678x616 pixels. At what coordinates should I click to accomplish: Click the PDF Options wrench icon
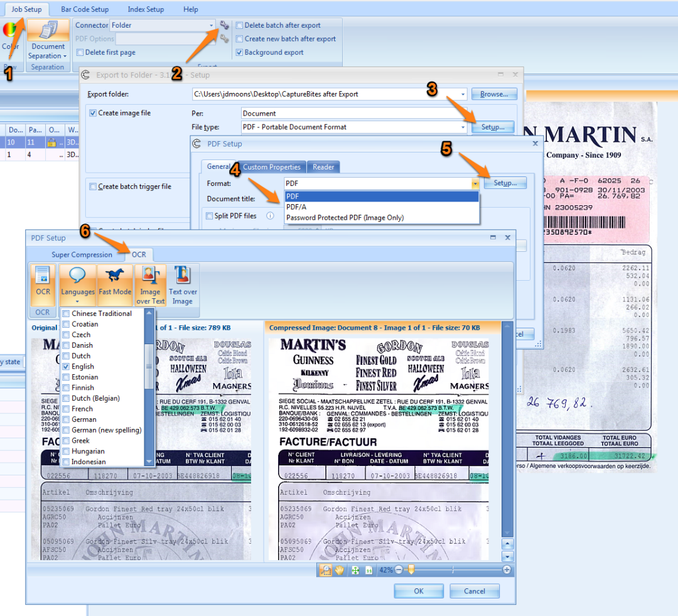pos(224,38)
